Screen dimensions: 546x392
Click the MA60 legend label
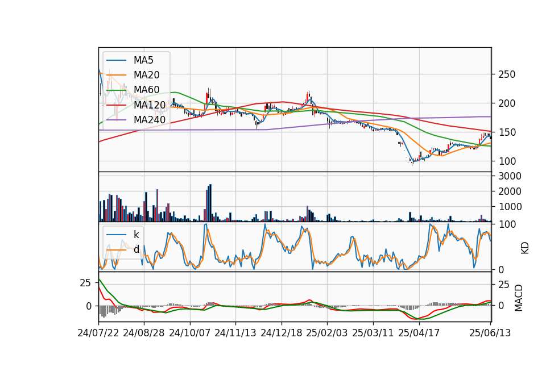point(146,90)
